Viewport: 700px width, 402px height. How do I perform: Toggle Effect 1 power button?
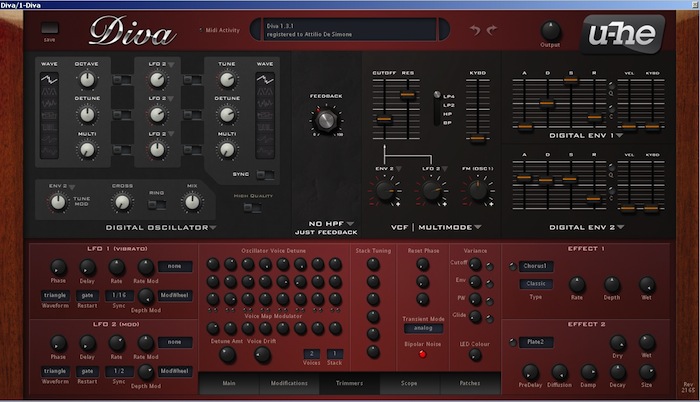click(513, 267)
